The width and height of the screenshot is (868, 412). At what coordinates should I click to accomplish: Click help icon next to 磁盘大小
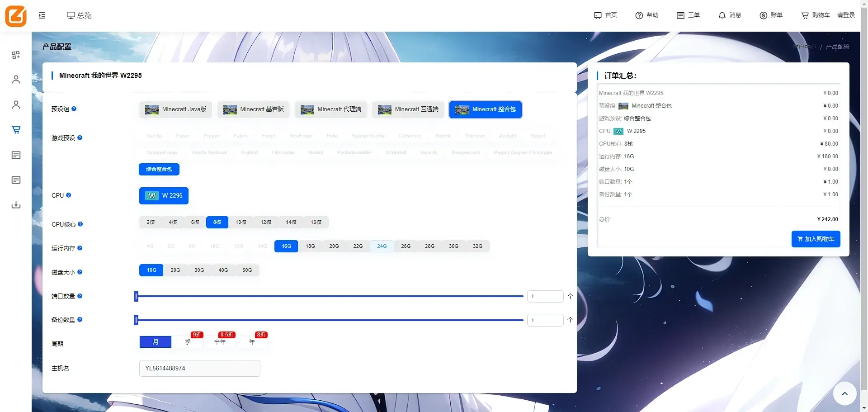(80, 272)
